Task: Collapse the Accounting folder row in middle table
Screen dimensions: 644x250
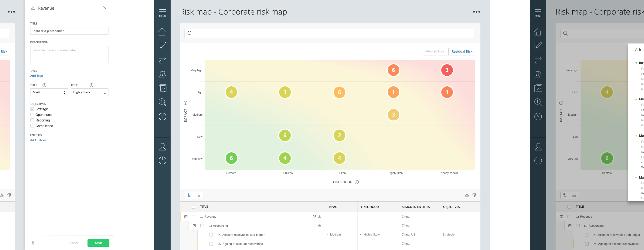Action: coord(194,226)
